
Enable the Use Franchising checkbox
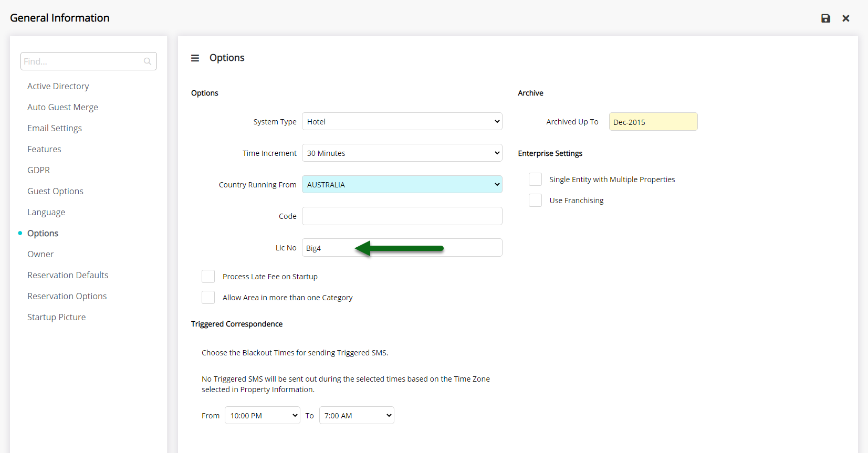point(535,201)
